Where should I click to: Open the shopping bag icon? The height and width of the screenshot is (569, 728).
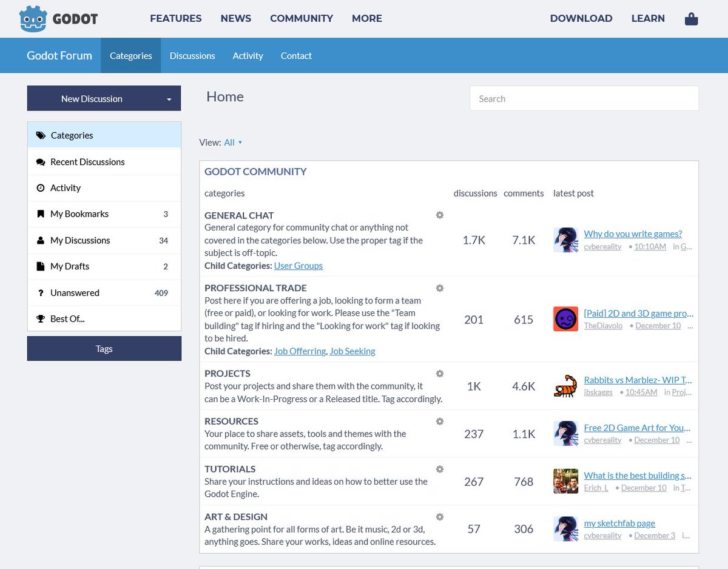click(x=691, y=19)
